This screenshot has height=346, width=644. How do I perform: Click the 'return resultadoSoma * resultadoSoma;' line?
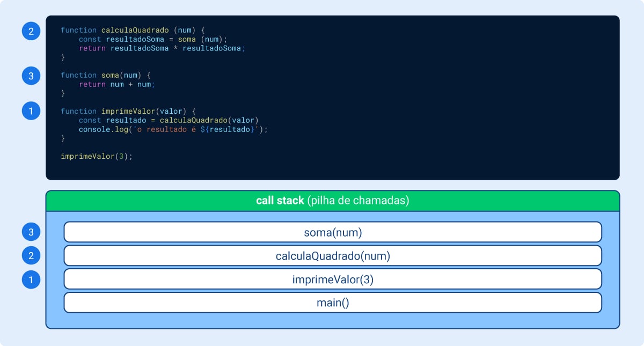tap(162, 48)
